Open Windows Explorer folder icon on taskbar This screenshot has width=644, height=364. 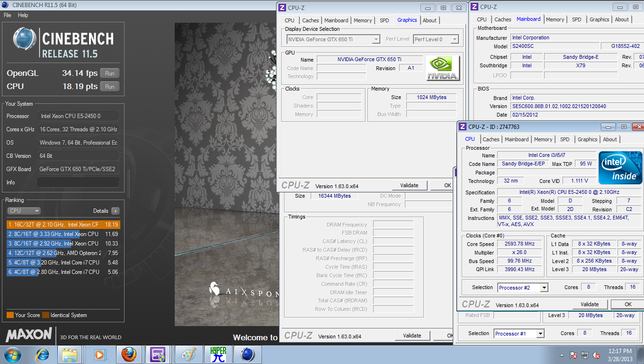(70, 354)
